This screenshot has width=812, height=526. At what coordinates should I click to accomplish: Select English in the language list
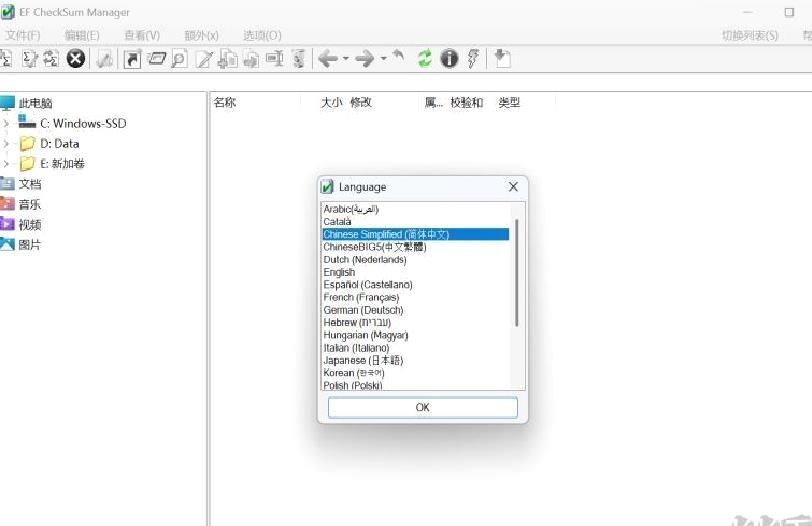tap(415, 272)
